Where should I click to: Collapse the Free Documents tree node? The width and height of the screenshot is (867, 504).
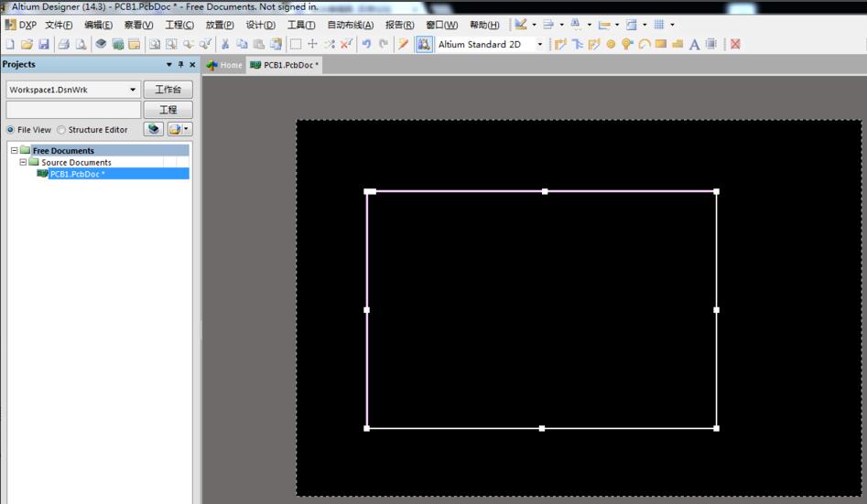pos(15,150)
